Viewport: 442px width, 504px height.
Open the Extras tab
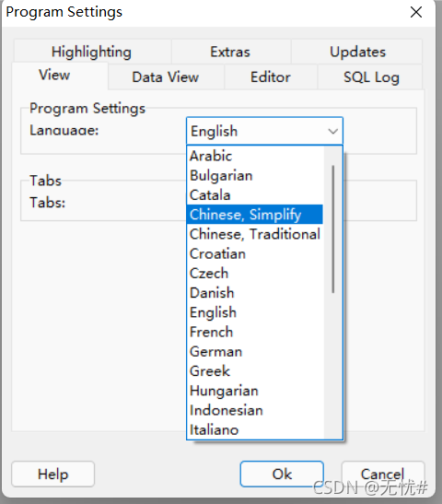(x=230, y=52)
